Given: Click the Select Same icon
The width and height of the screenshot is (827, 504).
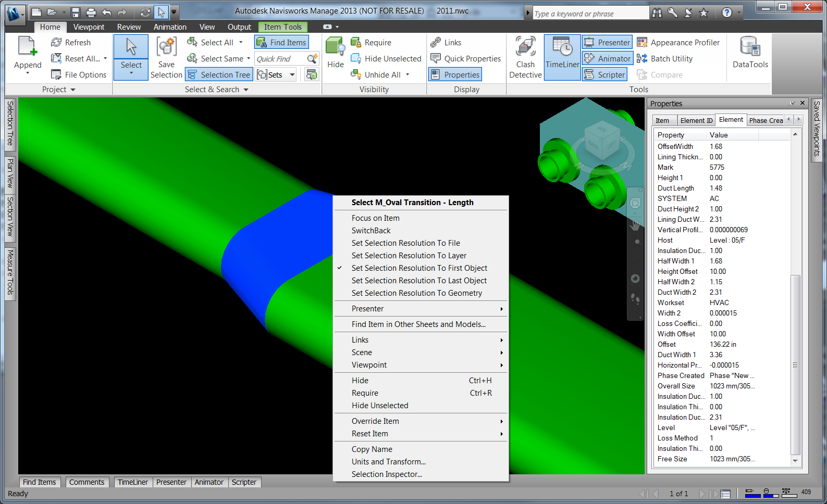Looking at the screenshot, I should (192, 58).
